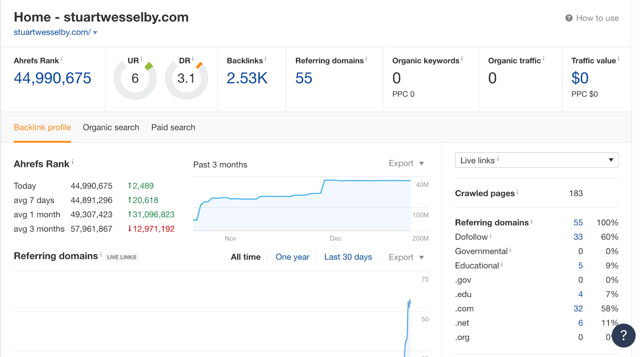Expand the stuartwesselby.com/ URL dropdown arrow
Image resolution: width=644 pixels, height=357 pixels.
[95, 33]
